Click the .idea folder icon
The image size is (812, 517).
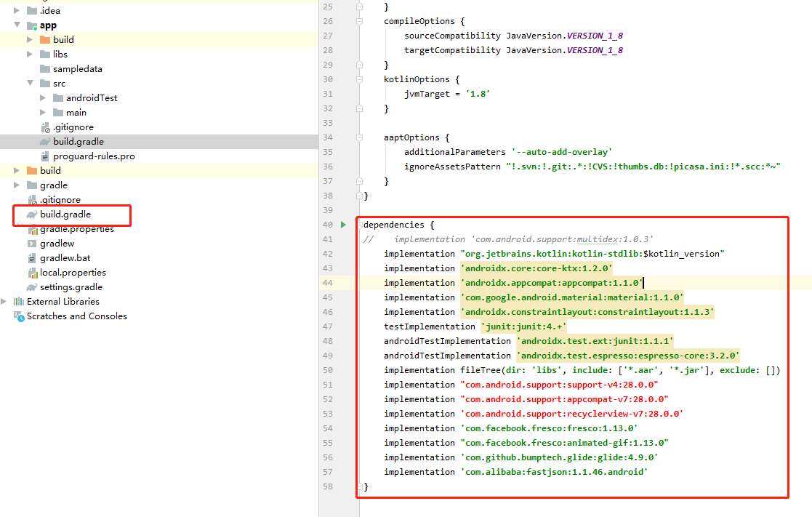31,10
